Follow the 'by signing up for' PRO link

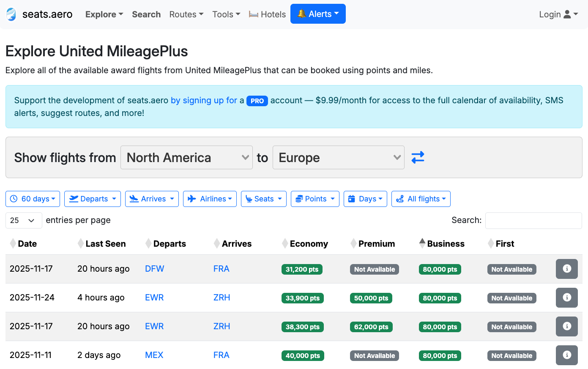point(204,100)
